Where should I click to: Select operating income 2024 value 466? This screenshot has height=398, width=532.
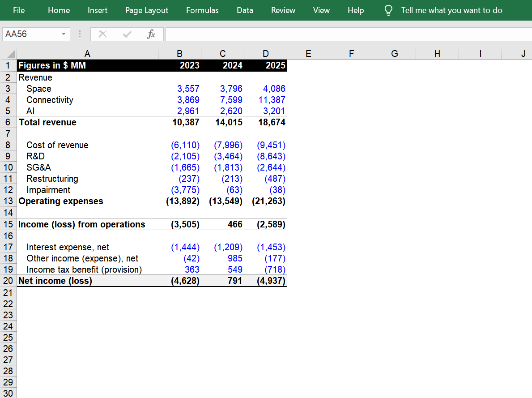222,224
